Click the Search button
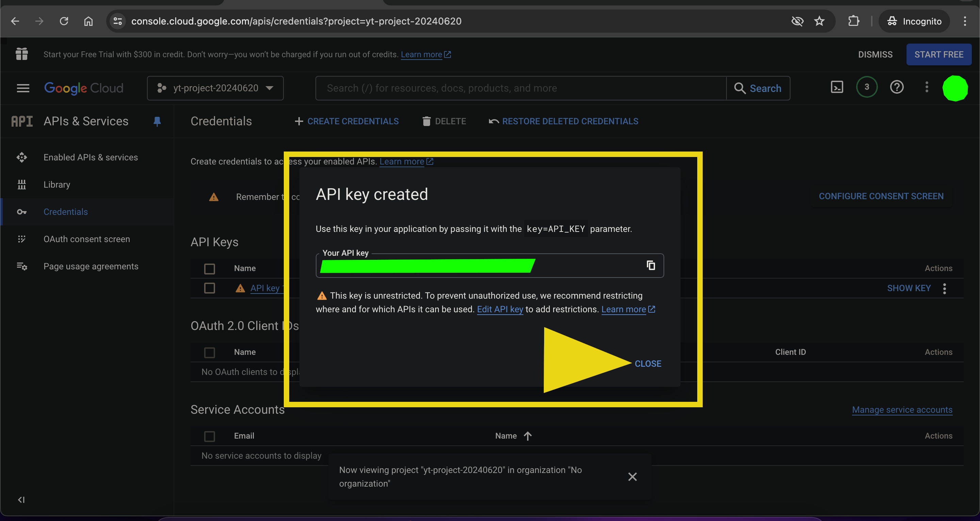This screenshot has width=980, height=521. [758, 88]
